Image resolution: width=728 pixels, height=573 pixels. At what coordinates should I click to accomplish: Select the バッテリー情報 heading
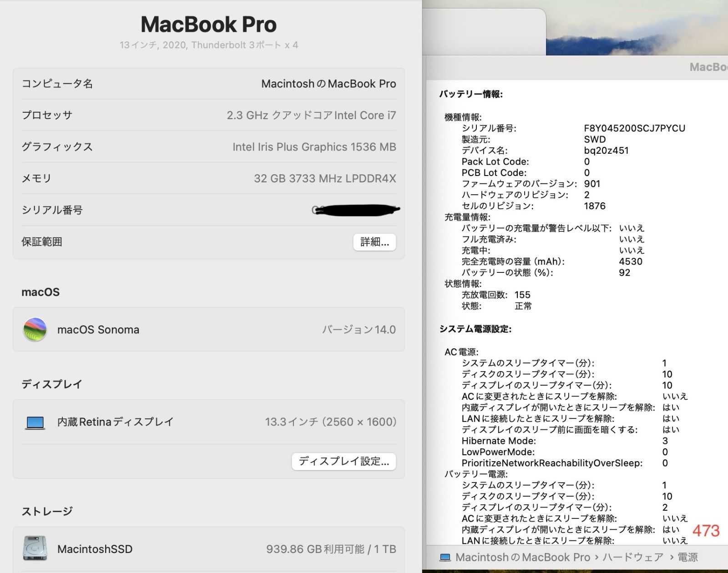coord(470,94)
